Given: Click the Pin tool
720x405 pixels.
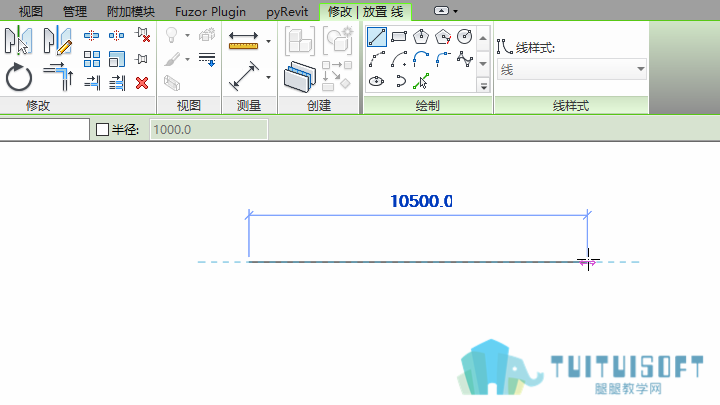Looking at the screenshot, I should (x=141, y=59).
